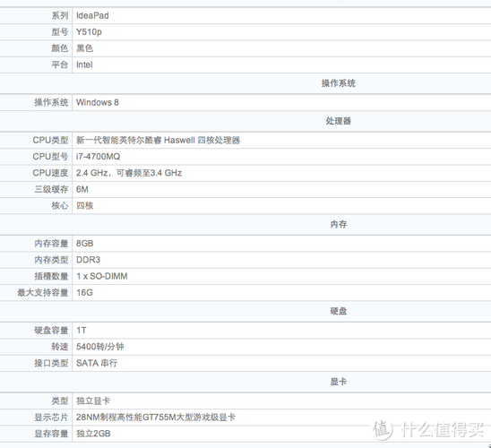491x448 pixels.
Task: Select the 四核 core value
Action: 84,206
